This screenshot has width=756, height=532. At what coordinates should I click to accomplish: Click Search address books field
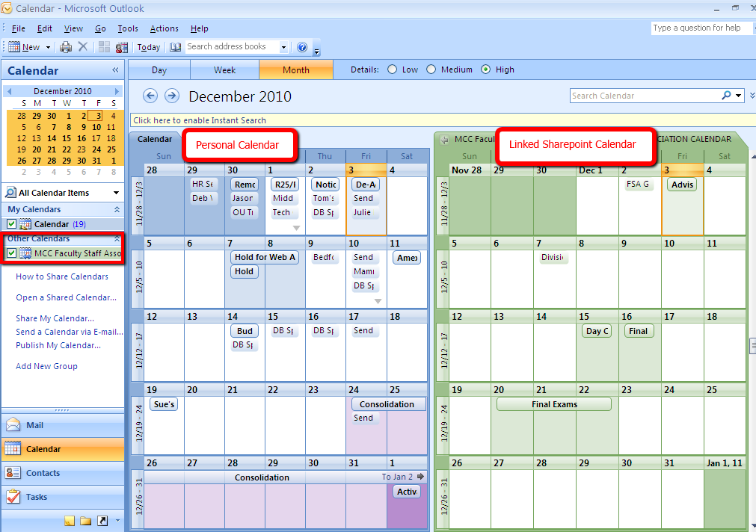tap(231, 47)
